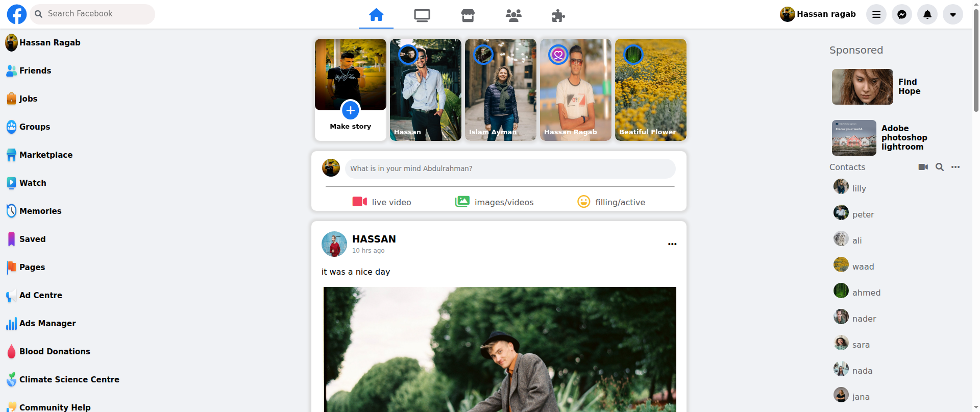Viewport: 980px width, 412px height.
Task: Click the Pages flag icon
Action: (11, 267)
